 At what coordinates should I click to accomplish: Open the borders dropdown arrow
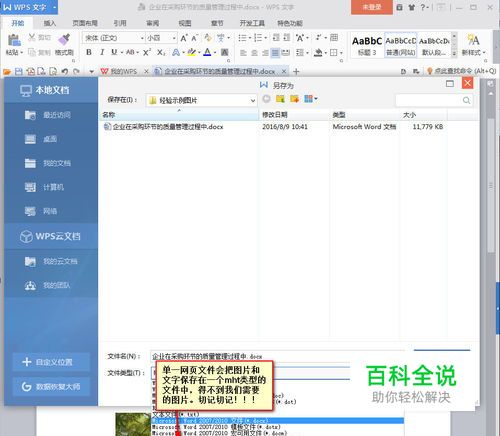(x=341, y=53)
